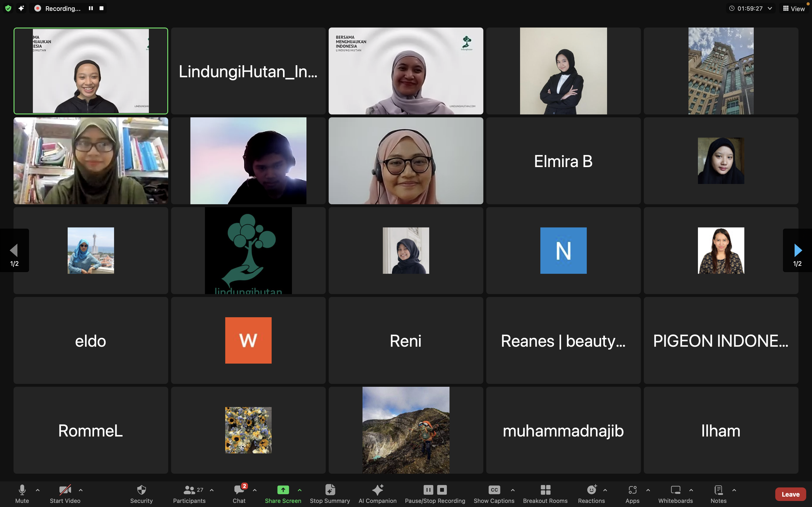Enable AI Companion feature toggle
The image size is (812, 507).
(377, 493)
